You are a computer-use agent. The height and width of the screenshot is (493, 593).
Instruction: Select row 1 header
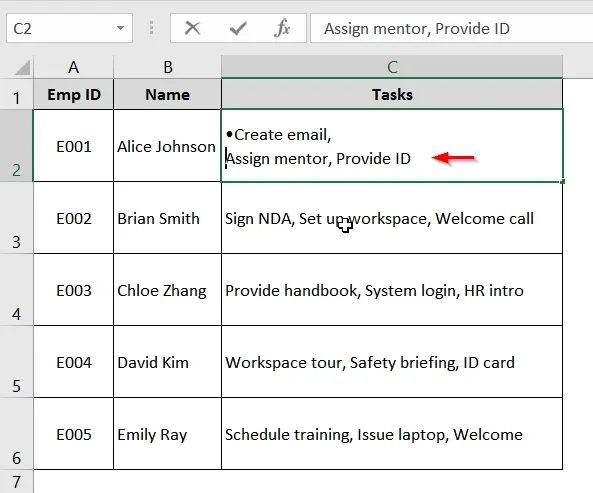16,94
